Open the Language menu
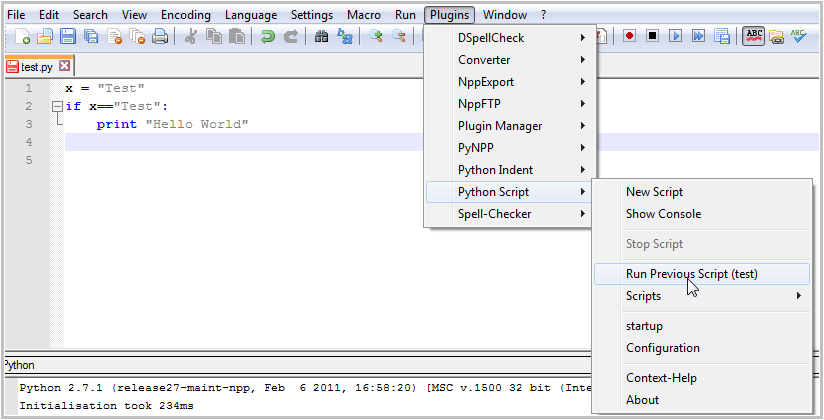This screenshot has height=420, width=824. point(251,15)
